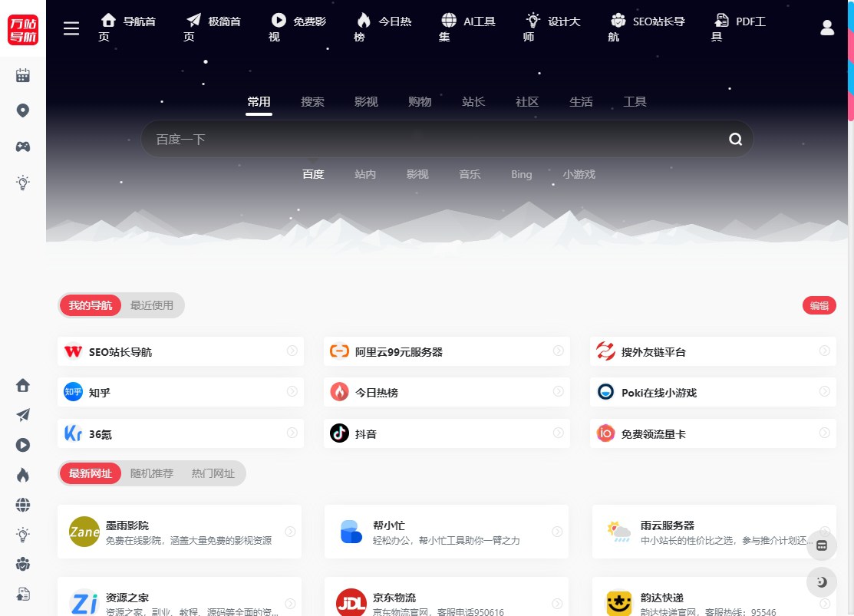Click the flame icon in sidebar
Image resolution: width=854 pixels, height=616 pixels.
click(23, 475)
